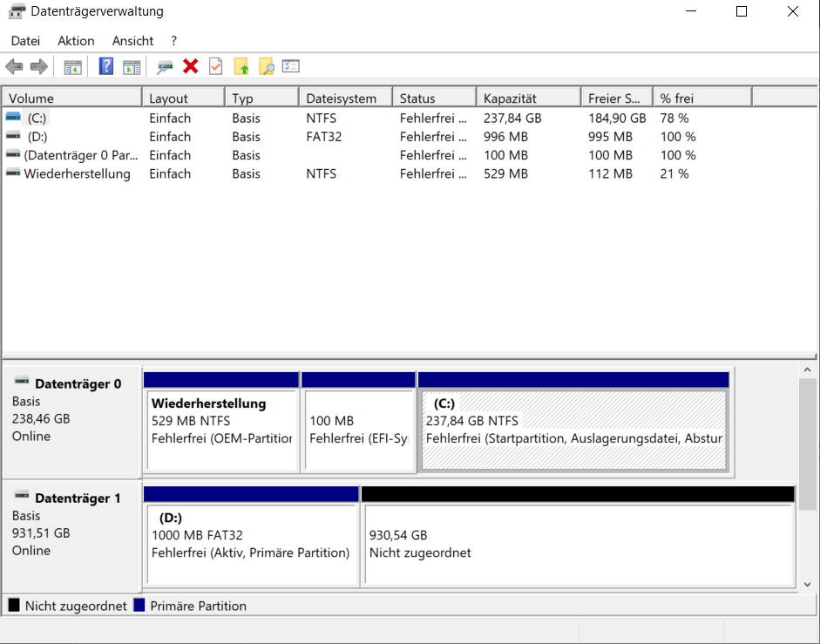The height and width of the screenshot is (644, 820).
Task: Click the folder magnifier search icon
Action: tap(266, 66)
